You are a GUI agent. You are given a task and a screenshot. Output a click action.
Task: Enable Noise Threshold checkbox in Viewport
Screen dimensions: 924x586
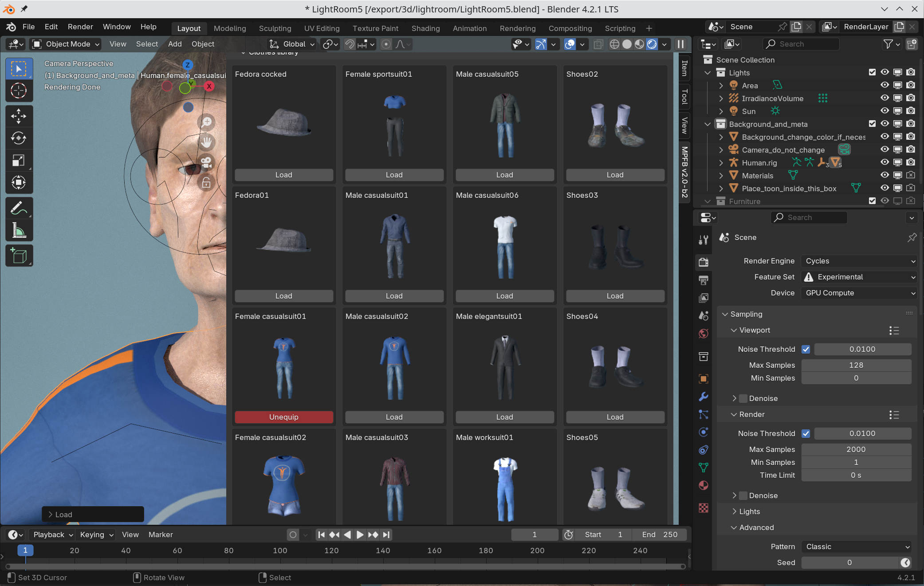point(806,349)
